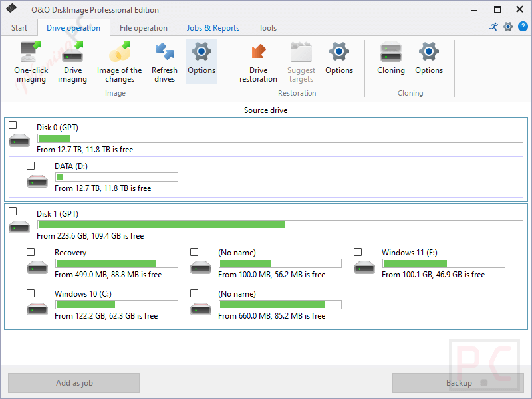Click the Windows 11 (E:) drive icon
The width and height of the screenshot is (532, 399).
click(x=364, y=267)
